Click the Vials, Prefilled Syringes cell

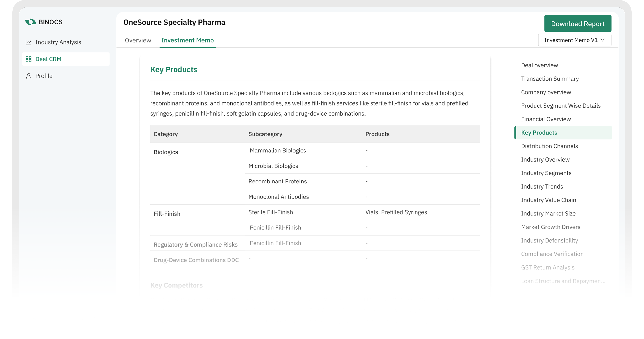pos(396,212)
